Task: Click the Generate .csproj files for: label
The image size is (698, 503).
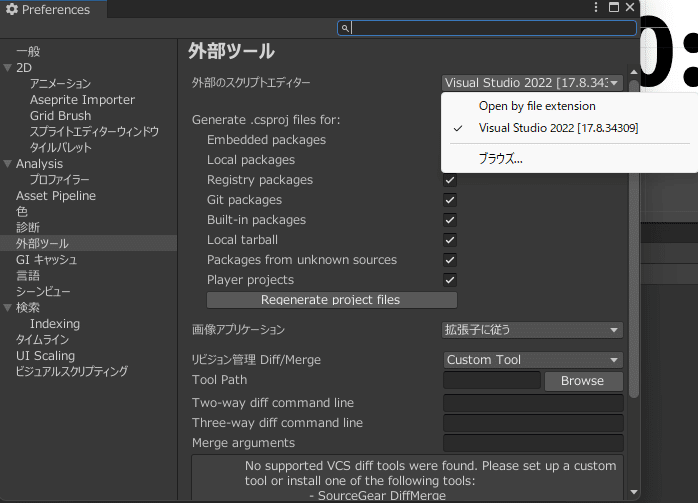Action: 266,120
